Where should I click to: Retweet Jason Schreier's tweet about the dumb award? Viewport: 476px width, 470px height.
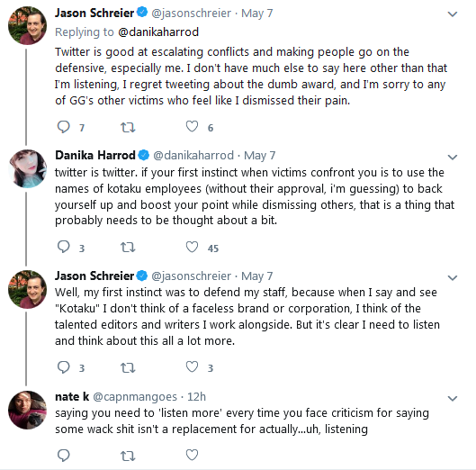[x=128, y=127]
